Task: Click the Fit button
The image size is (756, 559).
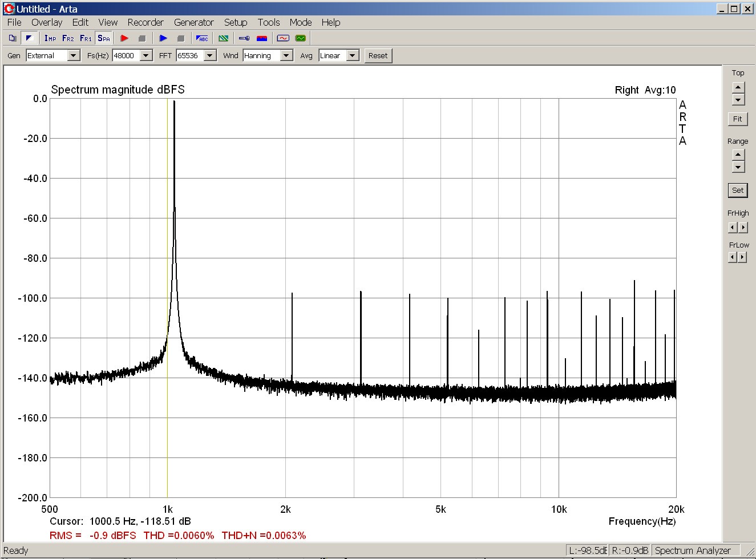Action: tap(738, 119)
